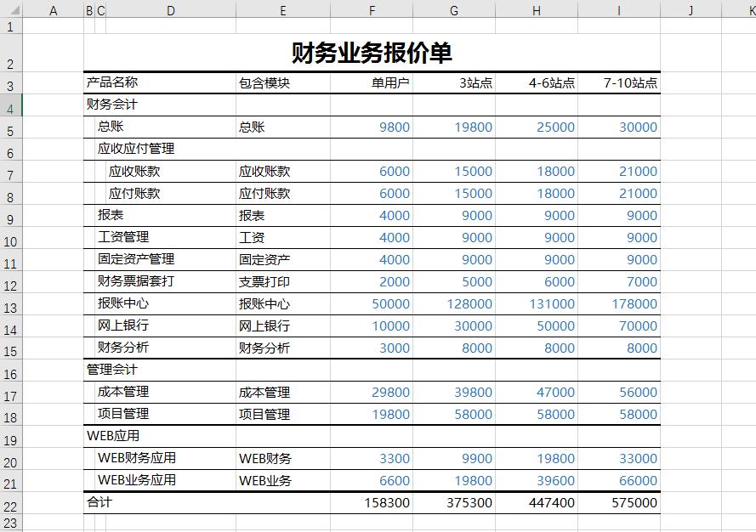Select column F by its header

point(372,9)
